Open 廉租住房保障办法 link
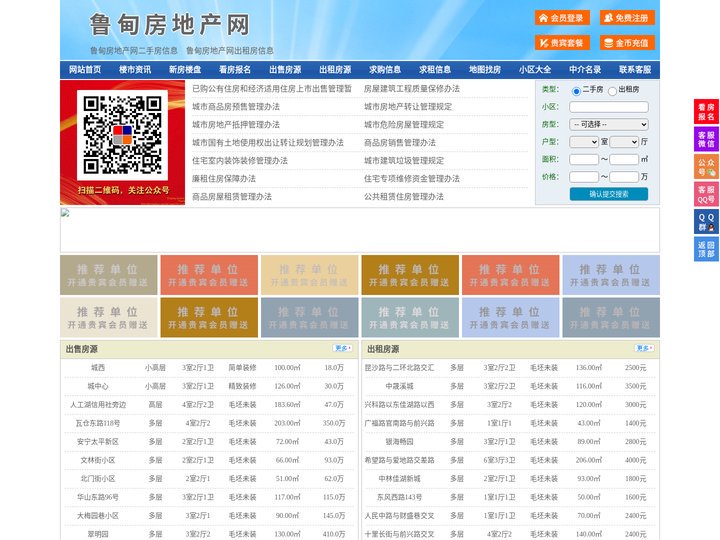Viewport: 720px width, 540px height. point(224,178)
